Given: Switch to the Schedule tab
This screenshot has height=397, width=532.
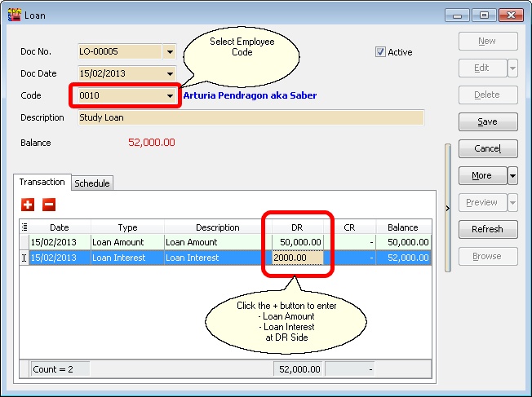Looking at the screenshot, I should (92, 183).
